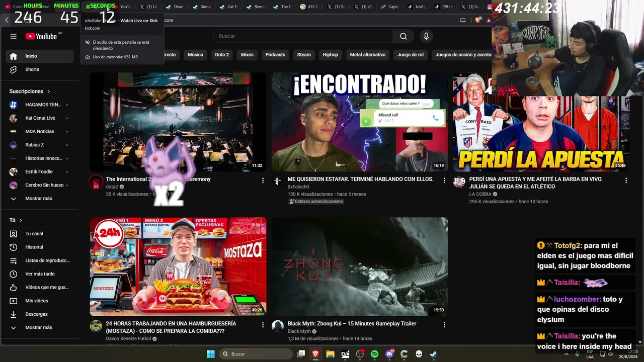The width and height of the screenshot is (644, 362).
Task: Select the Metal alternativo filter chip
Action: 368,55
